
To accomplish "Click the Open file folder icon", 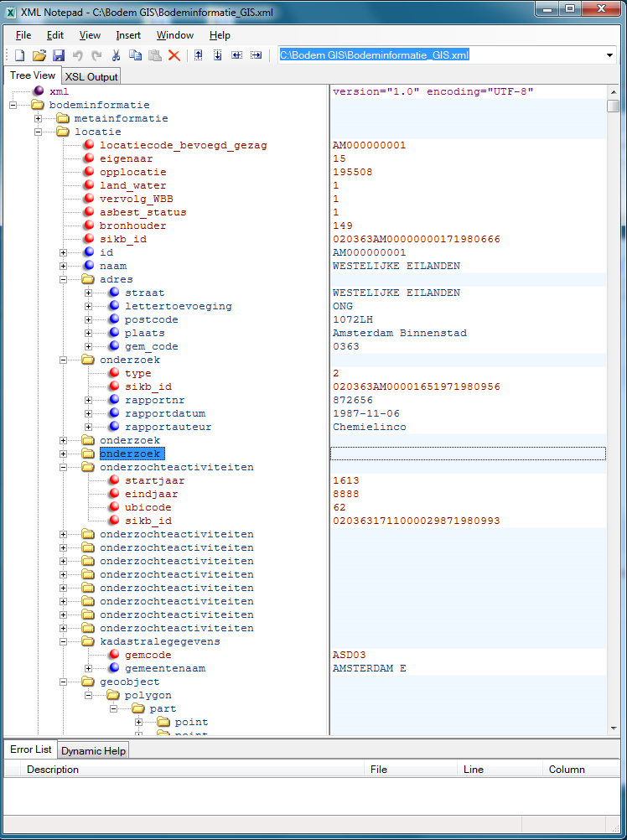I will pyautogui.click(x=39, y=55).
